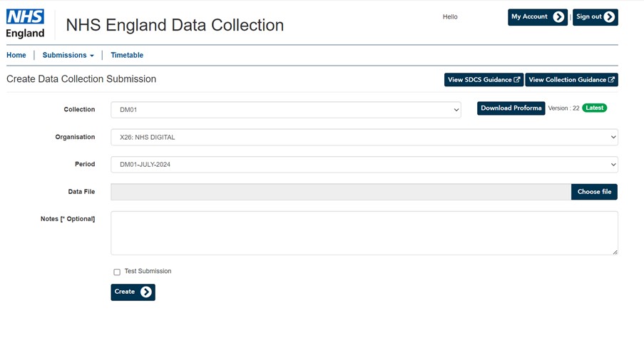The height and width of the screenshot is (348, 644).
Task: Open the Submissions dropdown menu
Action: click(68, 55)
